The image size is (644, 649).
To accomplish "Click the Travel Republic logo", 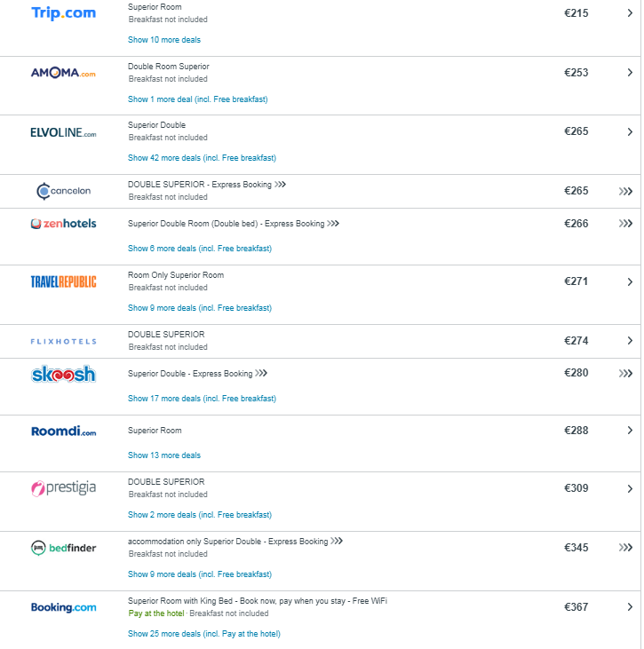I will pyautogui.click(x=63, y=281).
